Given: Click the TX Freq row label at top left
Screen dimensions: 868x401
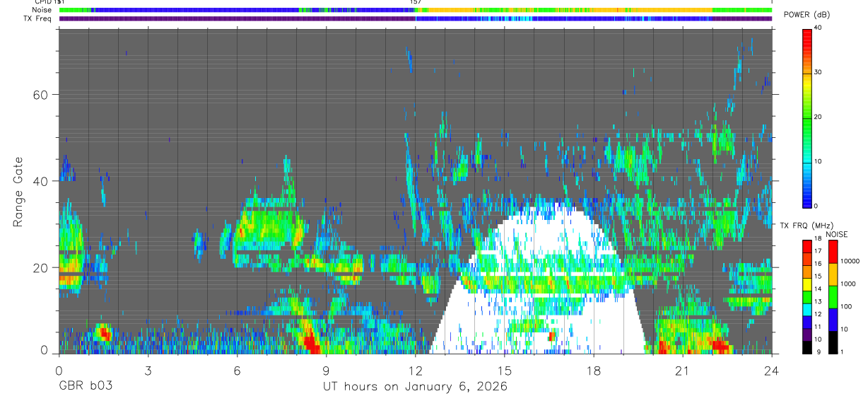Looking at the screenshot, I should 37,18.
